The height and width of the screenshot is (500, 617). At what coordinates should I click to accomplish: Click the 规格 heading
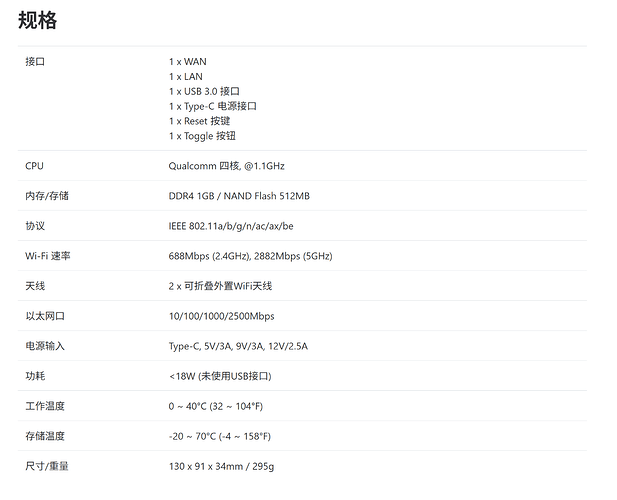[37, 20]
